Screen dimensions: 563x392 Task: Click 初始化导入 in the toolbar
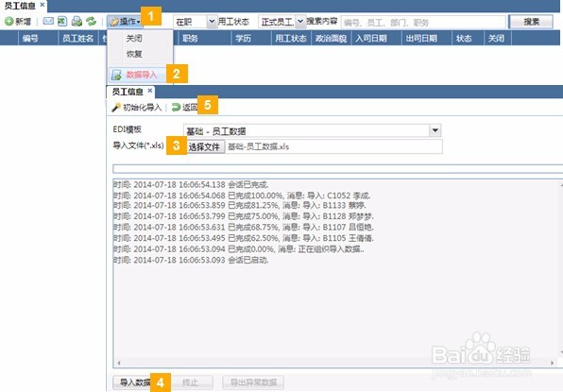pyautogui.click(x=137, y=108)
